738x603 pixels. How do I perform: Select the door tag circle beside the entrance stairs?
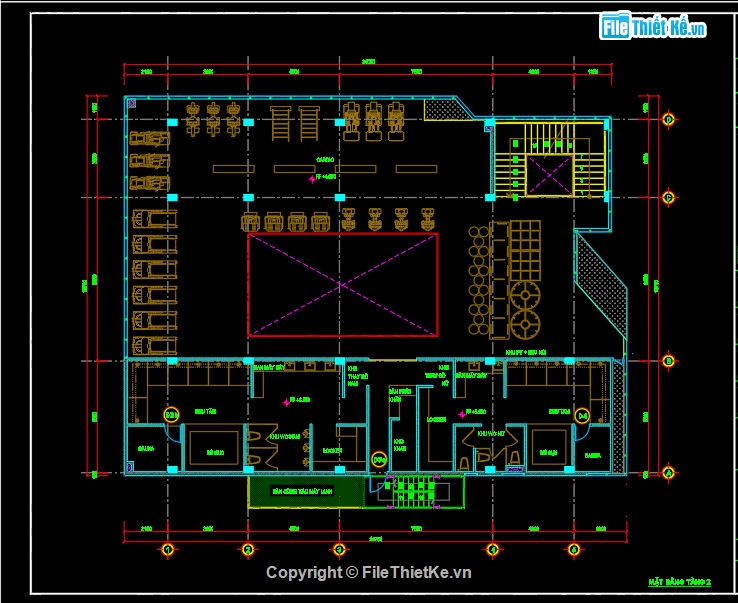pos(379,459)
